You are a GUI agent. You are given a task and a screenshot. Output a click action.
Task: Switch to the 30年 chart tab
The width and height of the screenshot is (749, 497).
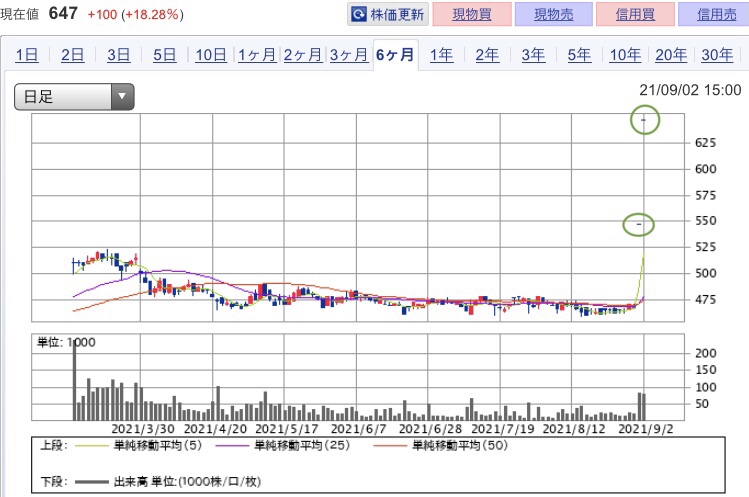[717, 55]
